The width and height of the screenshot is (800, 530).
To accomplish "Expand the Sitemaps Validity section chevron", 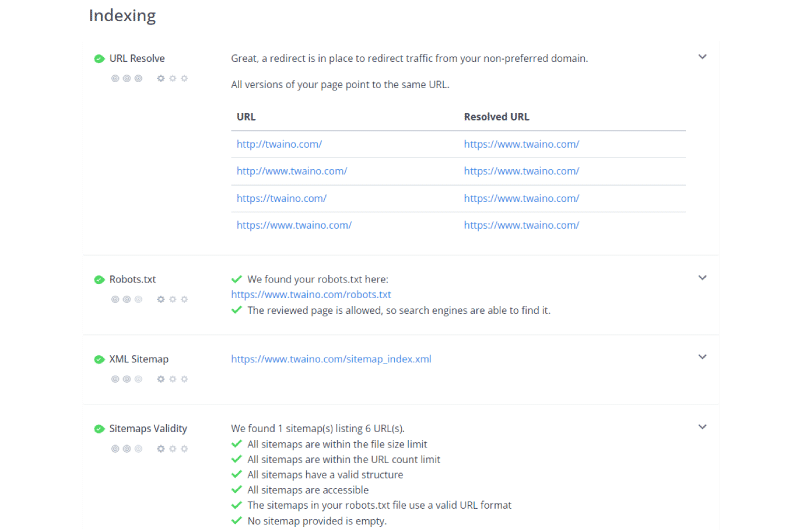I will 703,427.
